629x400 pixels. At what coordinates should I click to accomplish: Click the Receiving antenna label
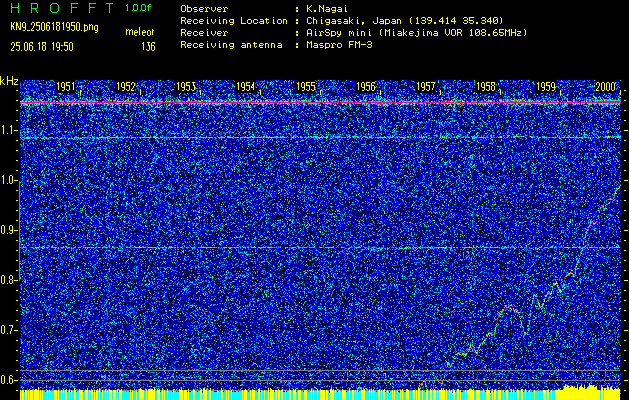pos(231,45)
